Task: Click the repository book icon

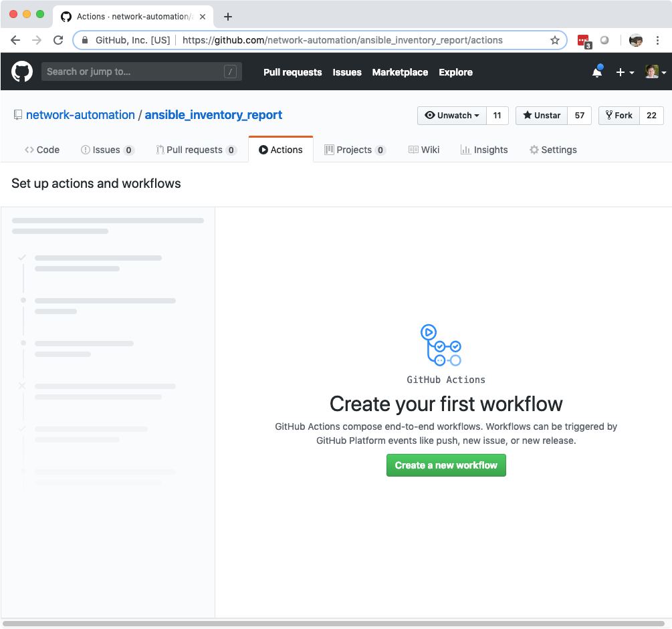Action: [18, 115]
